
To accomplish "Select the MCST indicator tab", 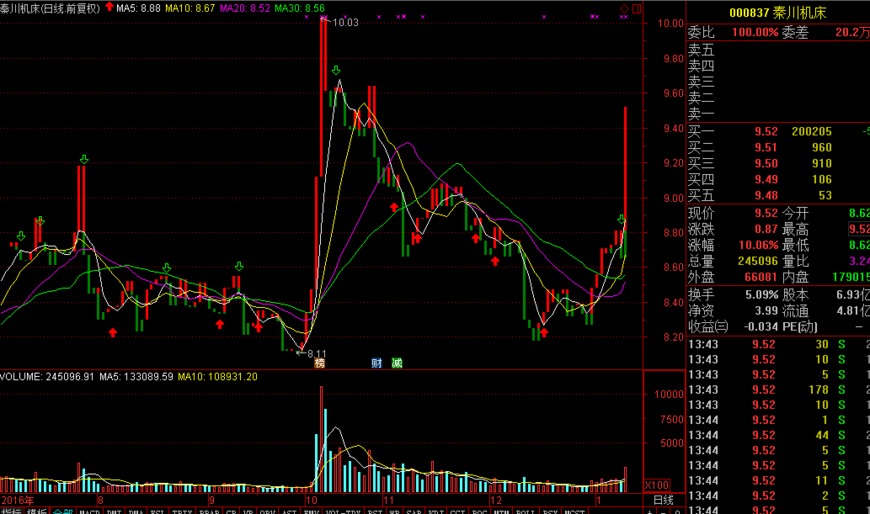I will 574,511.
